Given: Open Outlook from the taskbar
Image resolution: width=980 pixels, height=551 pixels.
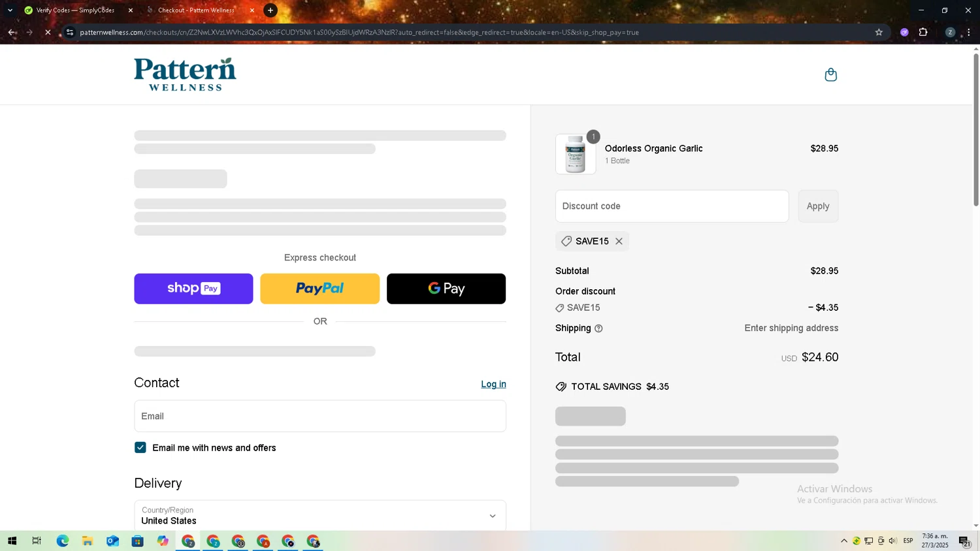Looking at the screenshot, I should pyautogui.click(x=112, y=541).
